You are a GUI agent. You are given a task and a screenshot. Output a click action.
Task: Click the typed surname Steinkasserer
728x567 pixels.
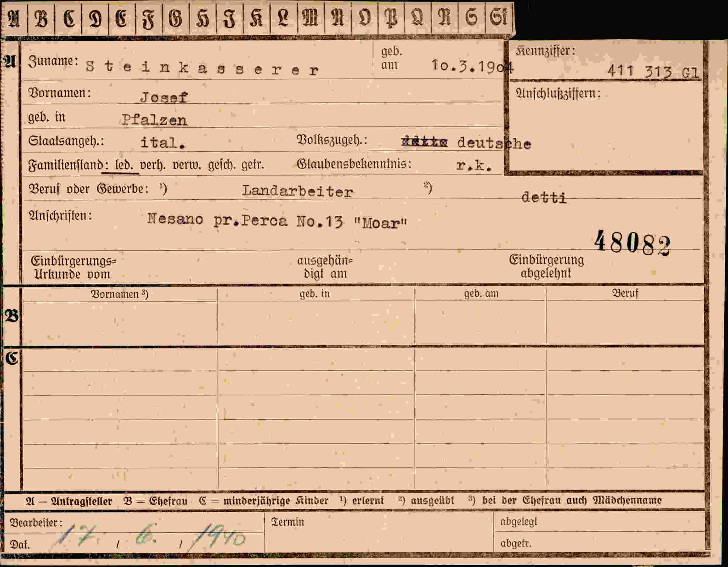pyautogui.click(x=202, y=68)
